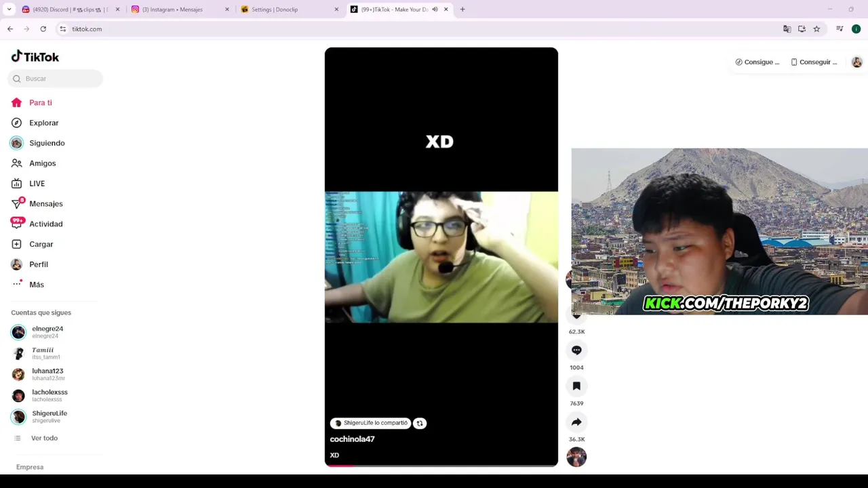Click the install app icon
This screenshot has height=488, width=868.
point(802,29)
